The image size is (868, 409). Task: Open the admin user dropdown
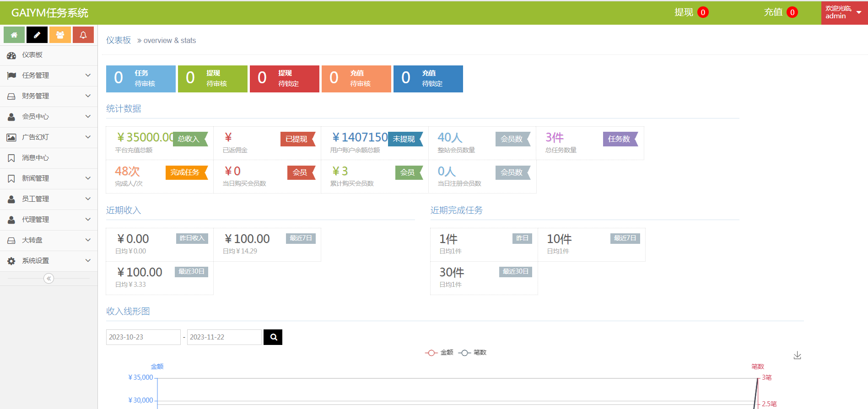[843, 12]
